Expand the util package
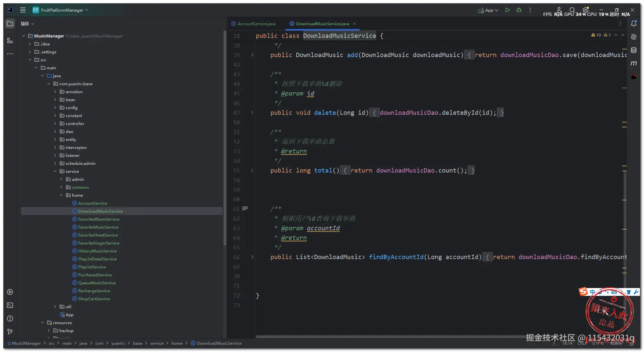 tap(55, 307)
